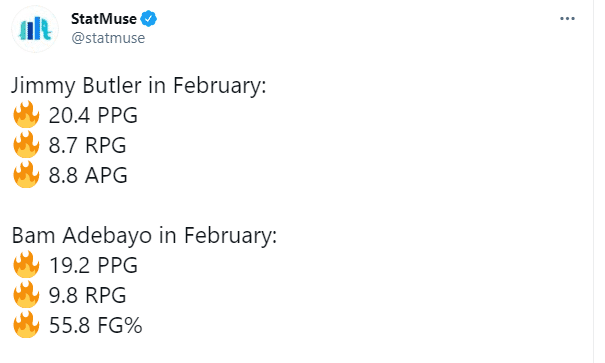Click the 20.4 PPG stat text

coord(93,115)
